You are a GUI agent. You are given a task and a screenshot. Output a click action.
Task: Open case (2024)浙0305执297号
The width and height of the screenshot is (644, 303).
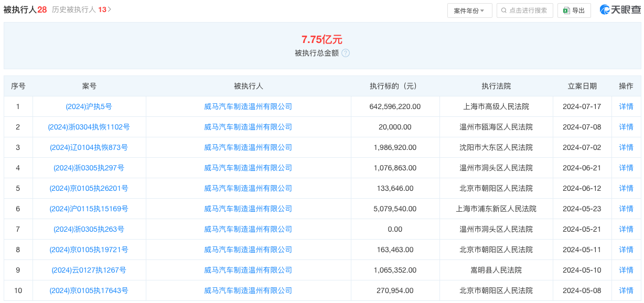89,168
